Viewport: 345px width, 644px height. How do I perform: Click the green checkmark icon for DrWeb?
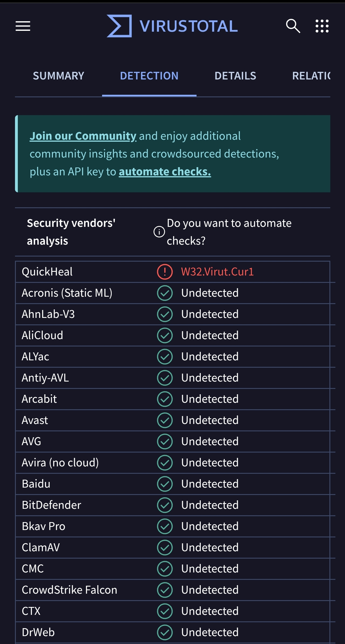(165, 632)
